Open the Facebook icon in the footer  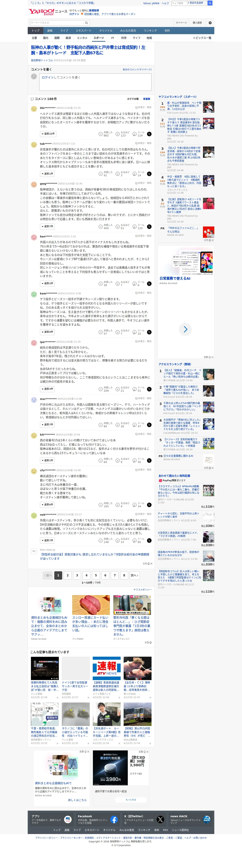pos(114,819)
